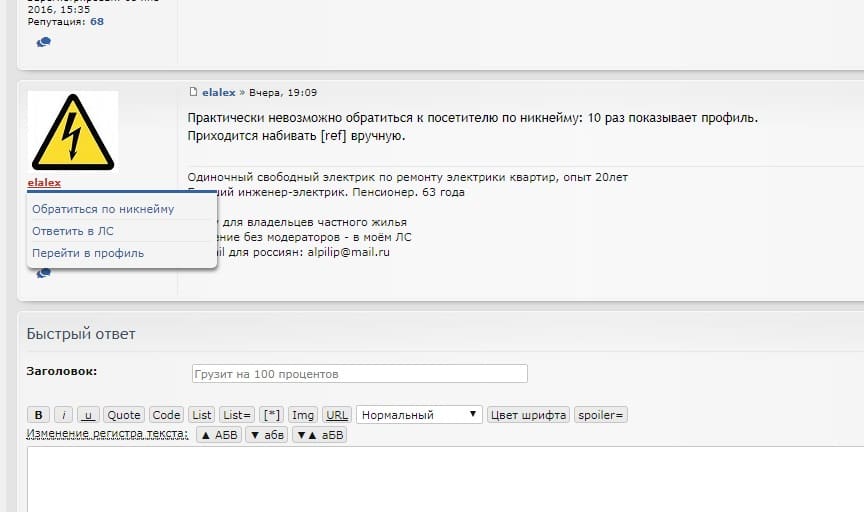Insert list item with [*] button
This screenshot has width=864, height=512.
tap(271, 415)
